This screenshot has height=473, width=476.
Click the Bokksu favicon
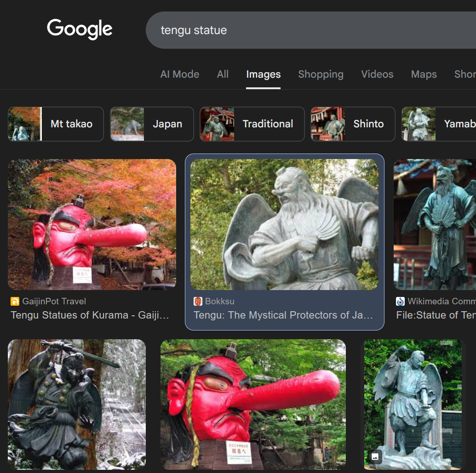(x=198, y=301)
